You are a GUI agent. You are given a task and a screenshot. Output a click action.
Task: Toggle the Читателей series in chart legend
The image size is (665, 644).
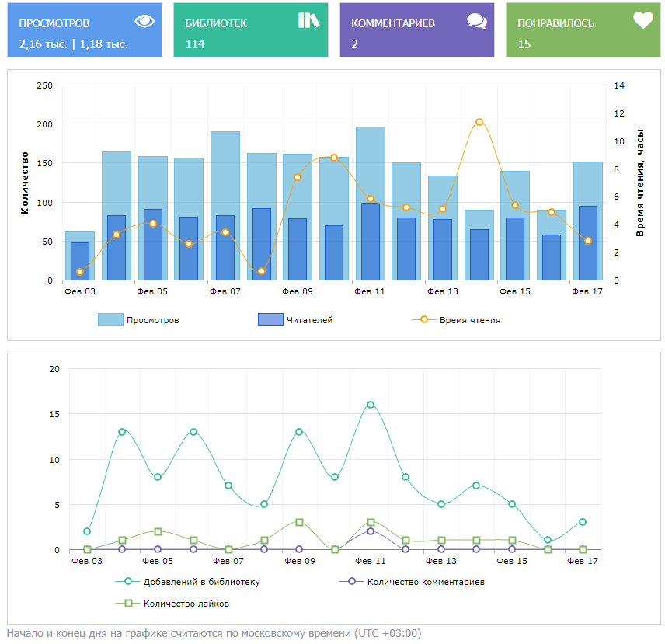(309, 320)
